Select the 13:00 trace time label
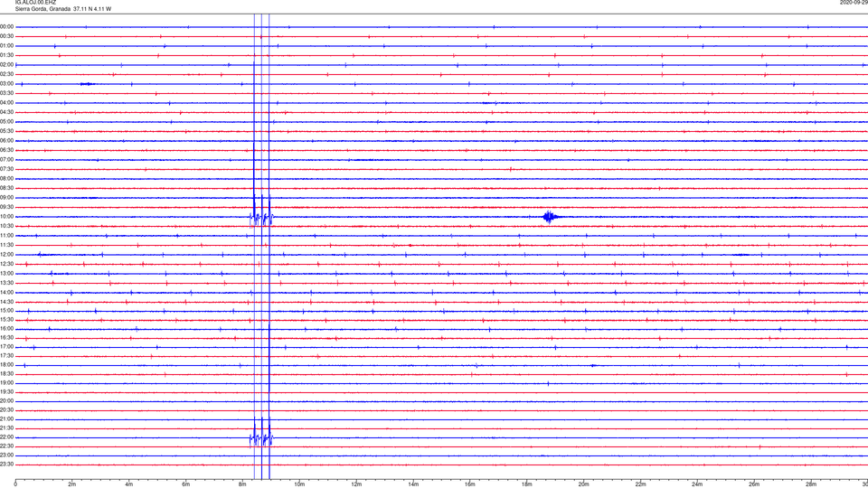Screen dimensions: 868x488 coord(6,273)
